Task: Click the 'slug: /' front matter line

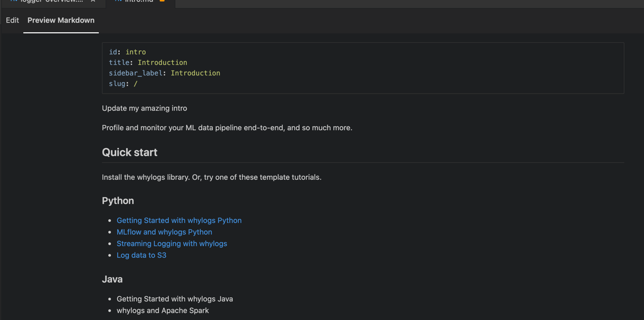Action: (123, 84)
